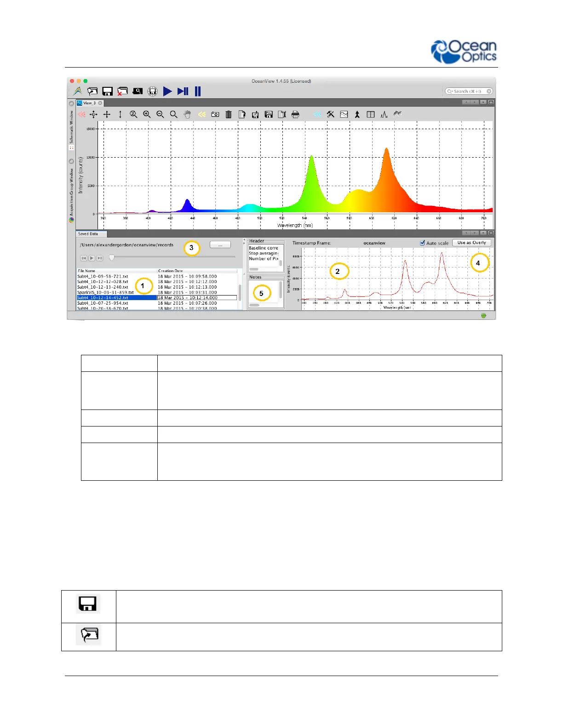Select the hand pan tool

pos(187,114)
